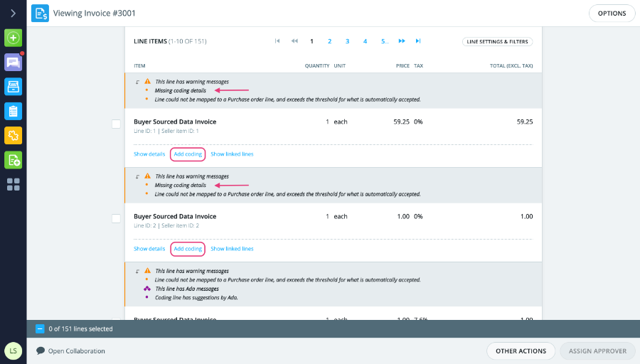Jump forward pages with double-right arrow
Viewport: 640px width, 364px height.
[x=402, y=41]
